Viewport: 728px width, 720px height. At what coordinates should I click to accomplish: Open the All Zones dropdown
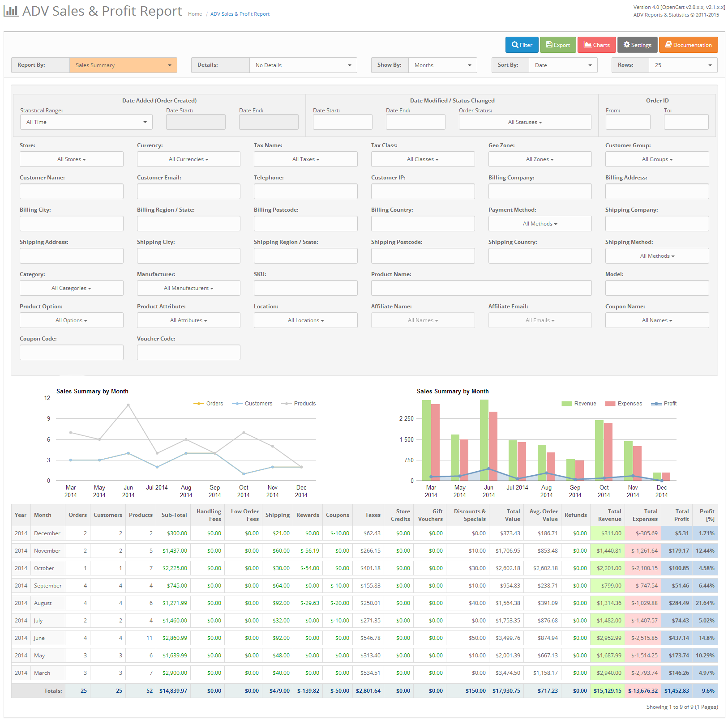tap(540, 159)
